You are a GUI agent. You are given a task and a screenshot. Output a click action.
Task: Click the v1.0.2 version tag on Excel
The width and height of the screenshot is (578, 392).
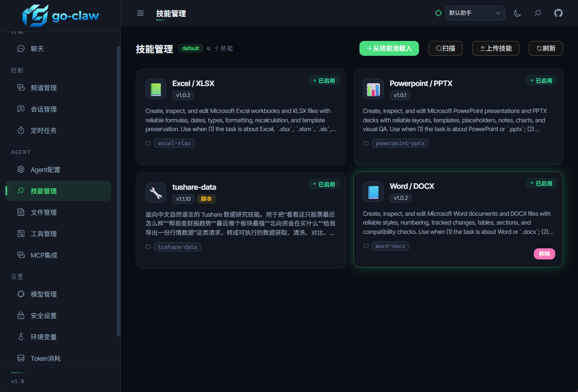click(x=183, y=95)
